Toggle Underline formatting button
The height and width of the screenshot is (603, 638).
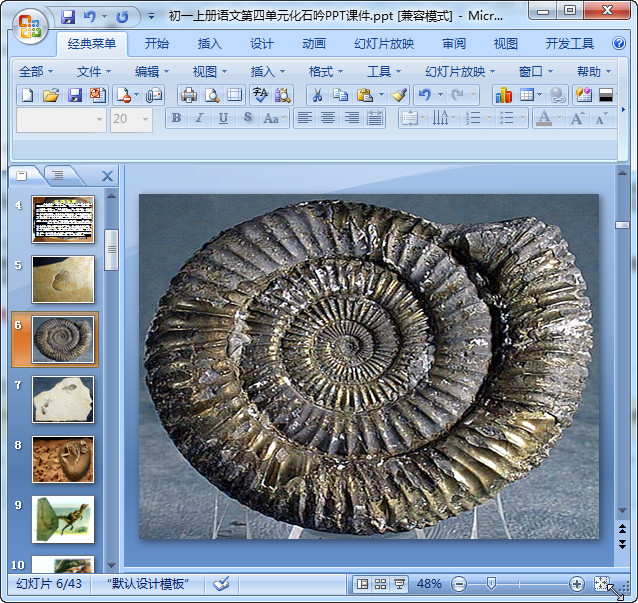click(x=222, y=118)
